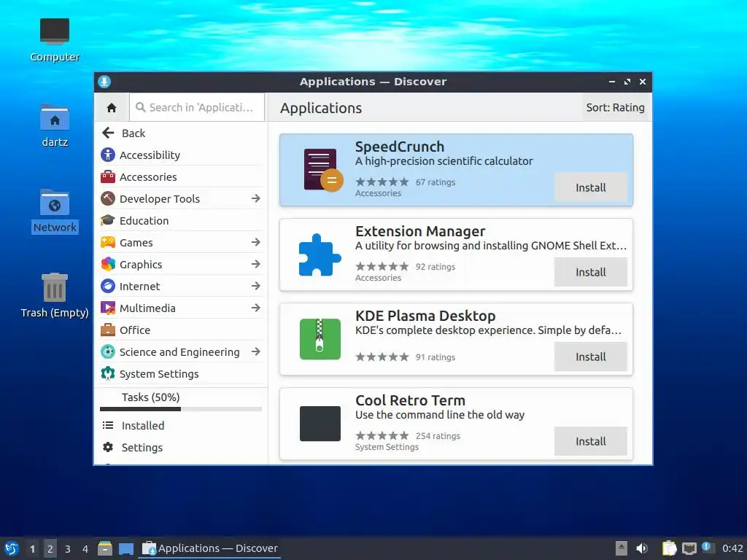747x560 pixels.
Task: Select the Accessibility category label
Action: pyautogui.click(x=150, y=155)
